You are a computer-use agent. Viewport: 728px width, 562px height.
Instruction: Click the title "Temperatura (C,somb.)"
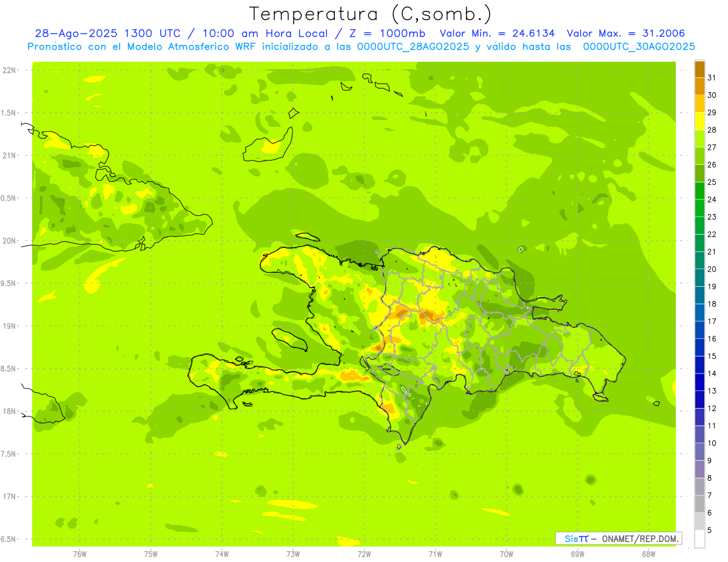coord(371,14)
